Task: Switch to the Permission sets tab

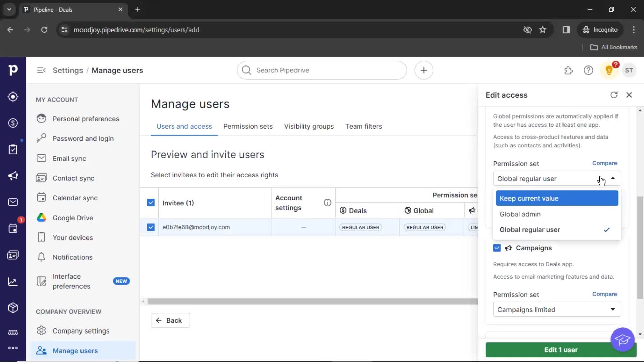Action: (x=248, y=126)
